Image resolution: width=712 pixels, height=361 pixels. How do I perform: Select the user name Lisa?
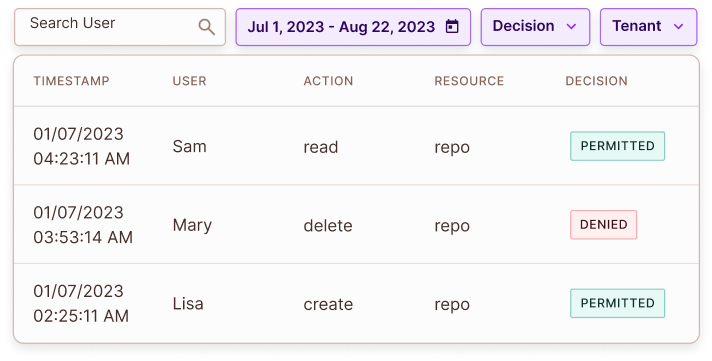pyautogui.click(x=188, y=304)
